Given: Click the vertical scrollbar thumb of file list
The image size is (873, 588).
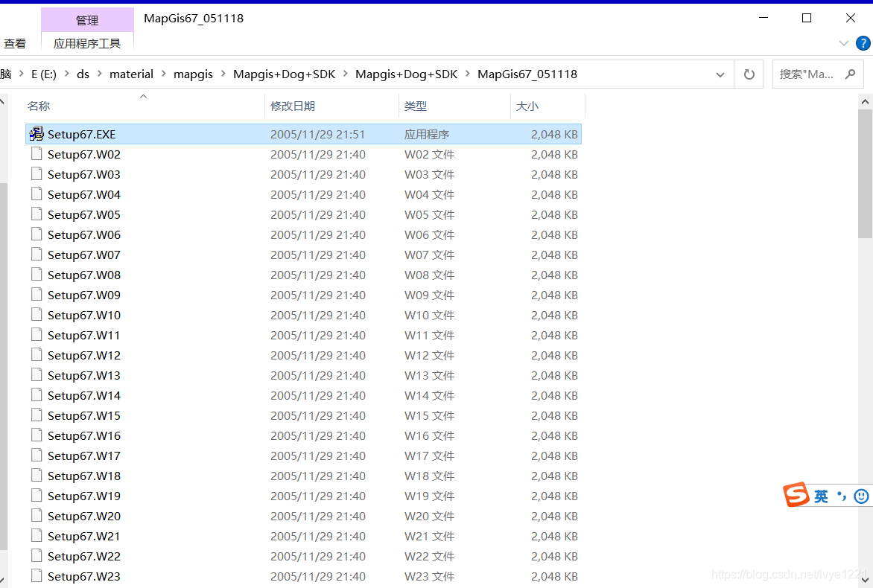Looking at the screenshot, I should [x=865, y=173].
